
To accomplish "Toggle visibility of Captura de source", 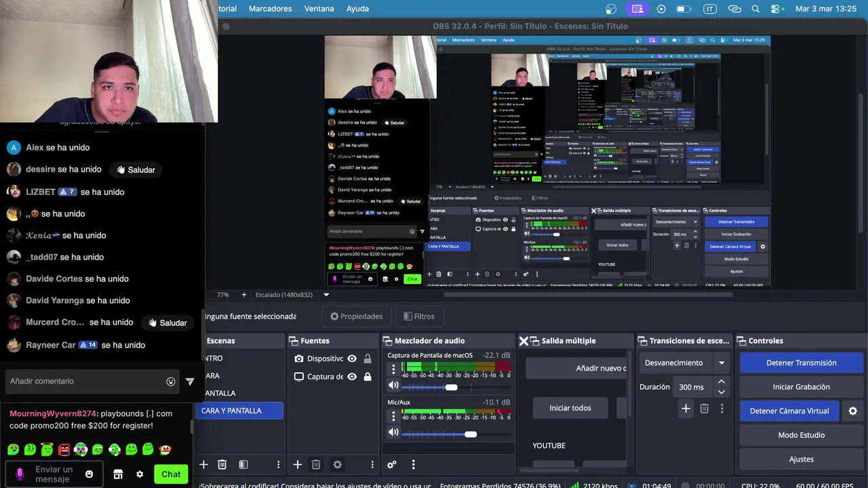I will [x=352, y=377].
